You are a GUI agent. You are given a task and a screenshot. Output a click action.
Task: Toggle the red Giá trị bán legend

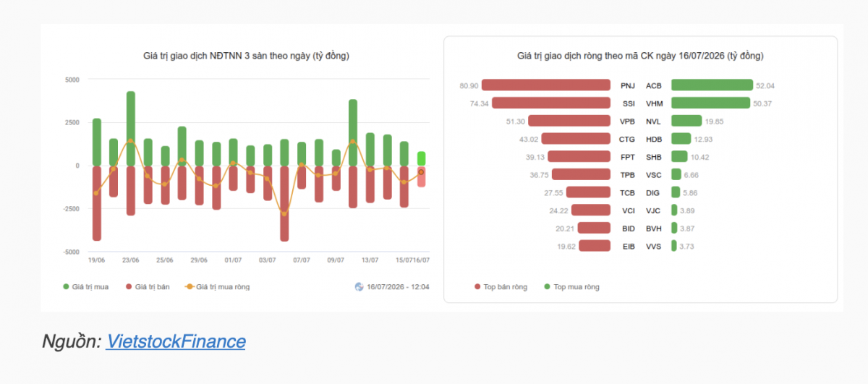(x=148, y=287)
